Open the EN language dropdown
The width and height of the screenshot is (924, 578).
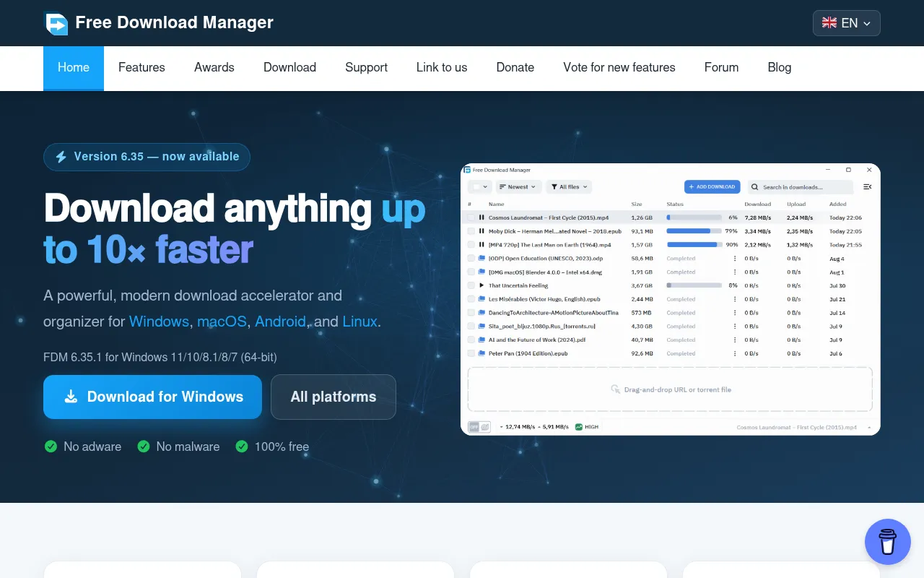847,23
